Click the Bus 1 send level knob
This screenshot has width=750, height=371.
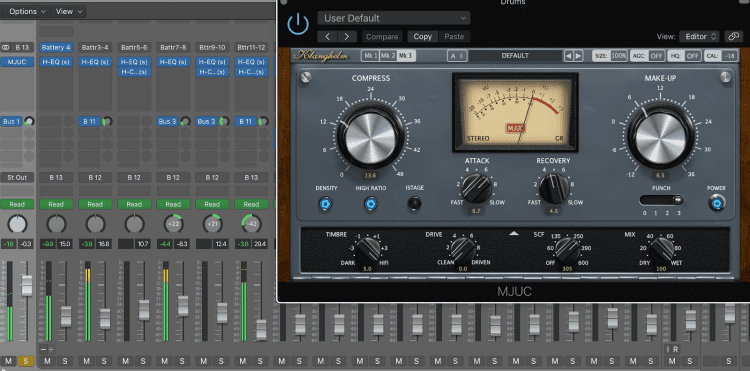pos(29,121)
